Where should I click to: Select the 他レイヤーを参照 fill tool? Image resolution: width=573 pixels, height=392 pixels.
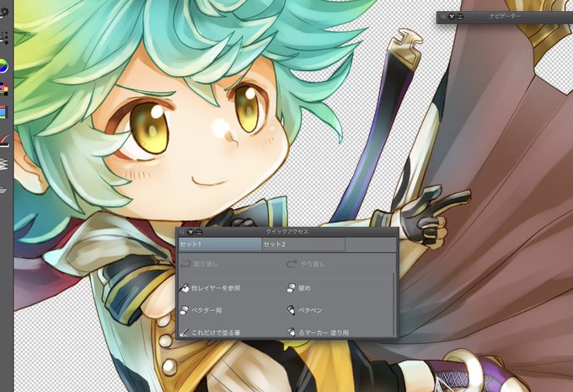210,288
